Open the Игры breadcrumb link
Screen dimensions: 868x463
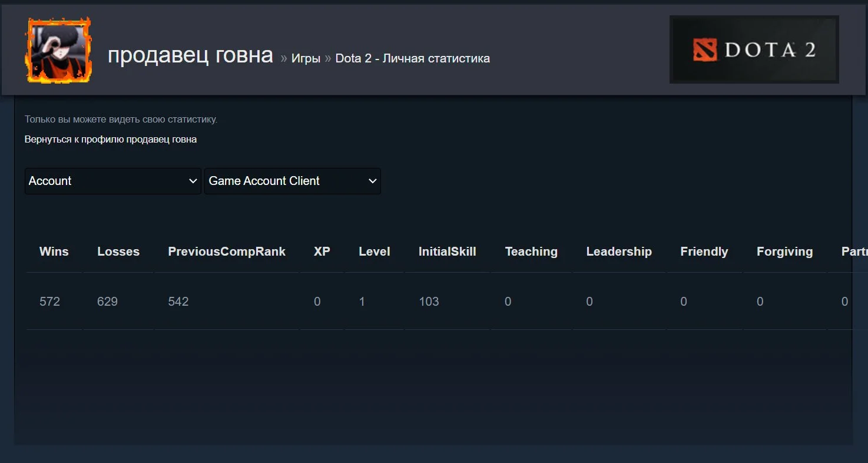tap(306, 58)
